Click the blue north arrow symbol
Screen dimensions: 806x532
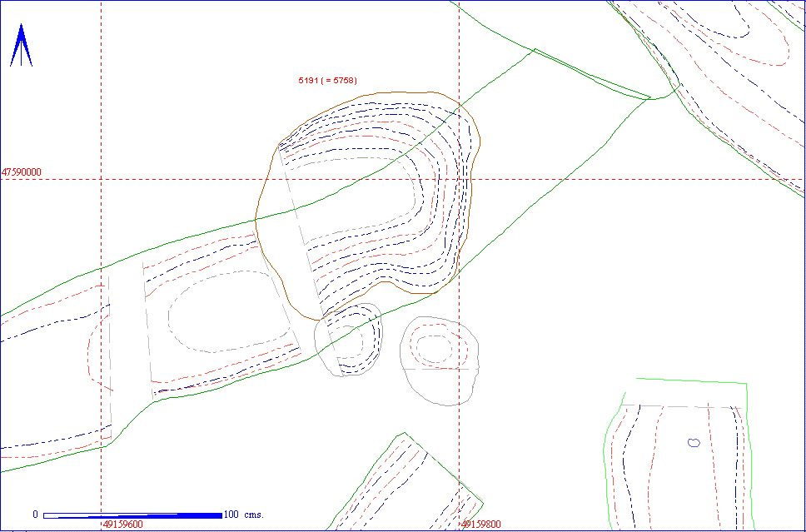[21, 45]
